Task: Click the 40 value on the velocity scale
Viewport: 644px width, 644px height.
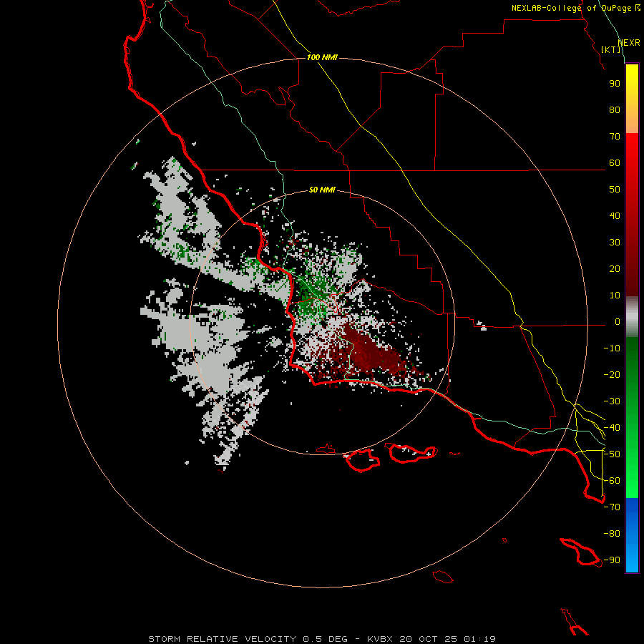Action: (615, 216)
